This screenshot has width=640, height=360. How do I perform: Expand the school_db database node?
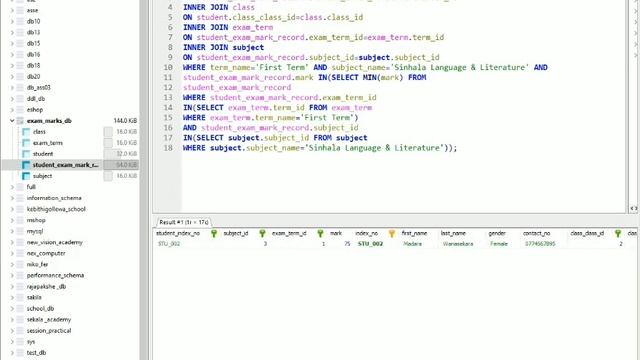(12, 308)
